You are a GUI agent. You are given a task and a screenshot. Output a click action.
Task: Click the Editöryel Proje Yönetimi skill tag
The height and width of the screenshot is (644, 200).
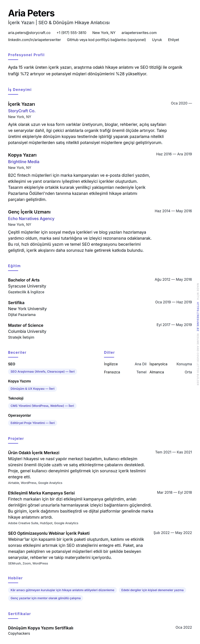click(32, 423)
